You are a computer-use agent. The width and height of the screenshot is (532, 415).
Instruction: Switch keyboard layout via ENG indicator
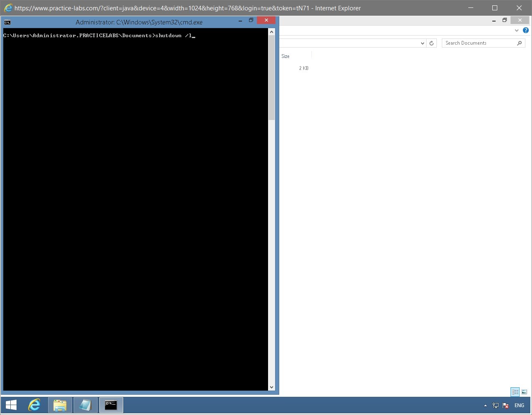click(x=519, y=405)
